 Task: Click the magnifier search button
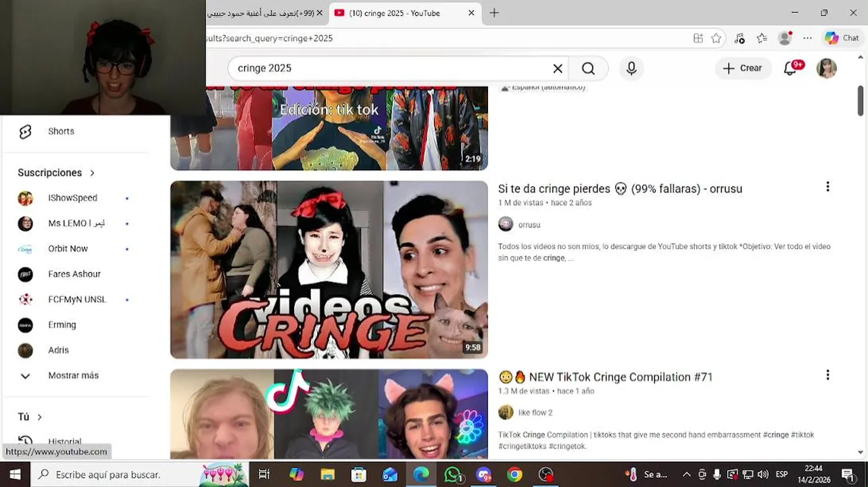tap(588, 68)
